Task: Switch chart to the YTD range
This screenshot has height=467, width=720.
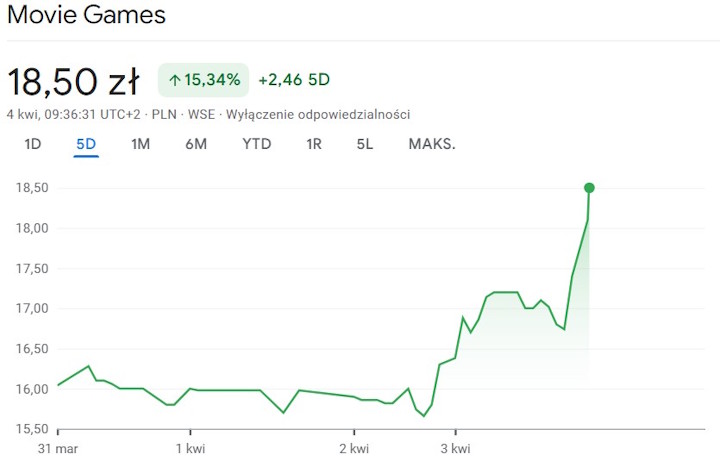Action: coord(256,144)
